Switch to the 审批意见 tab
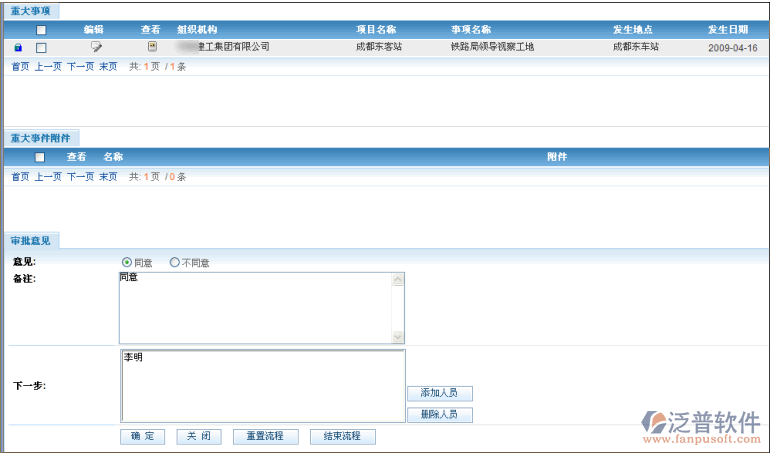Viewport: 771px width, 455px height. point(31,241)
